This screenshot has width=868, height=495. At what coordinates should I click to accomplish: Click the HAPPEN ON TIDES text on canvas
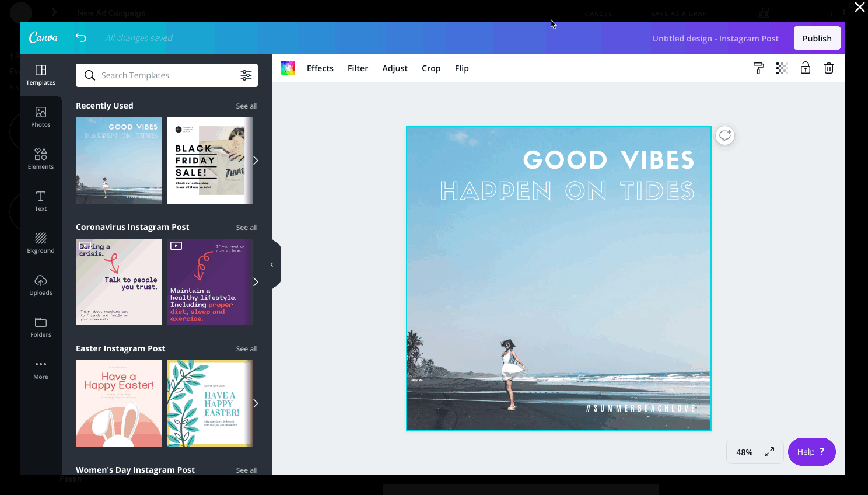tap(567, 191)
